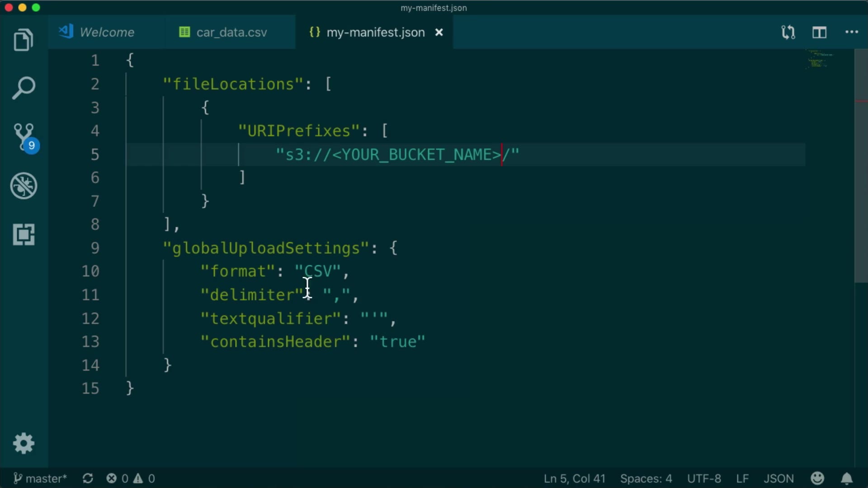Click Ln 5, Col 41 position indicator
The width and height of the screenshot is (868, 488).
coord(574,479)
